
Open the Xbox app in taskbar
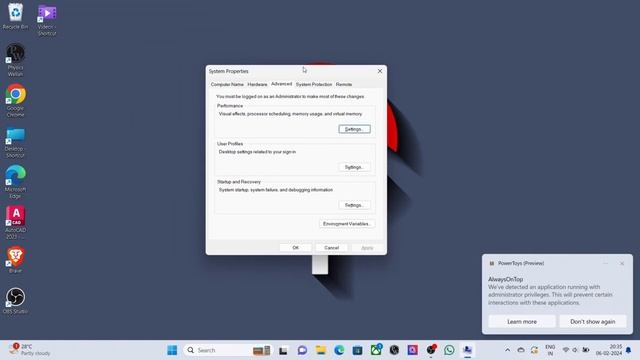tap(376, 350)
